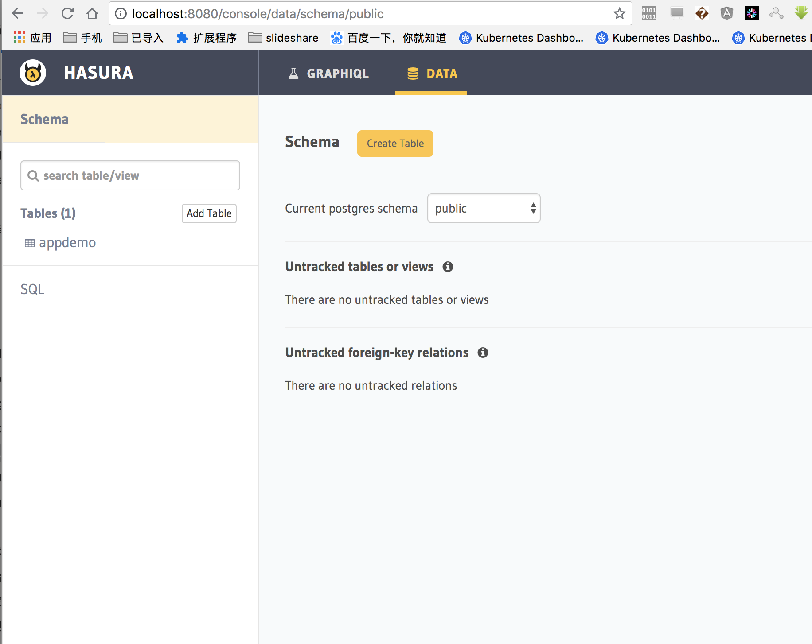
Task: Click the Add Table button in sidebar
Action: [209, 213]
